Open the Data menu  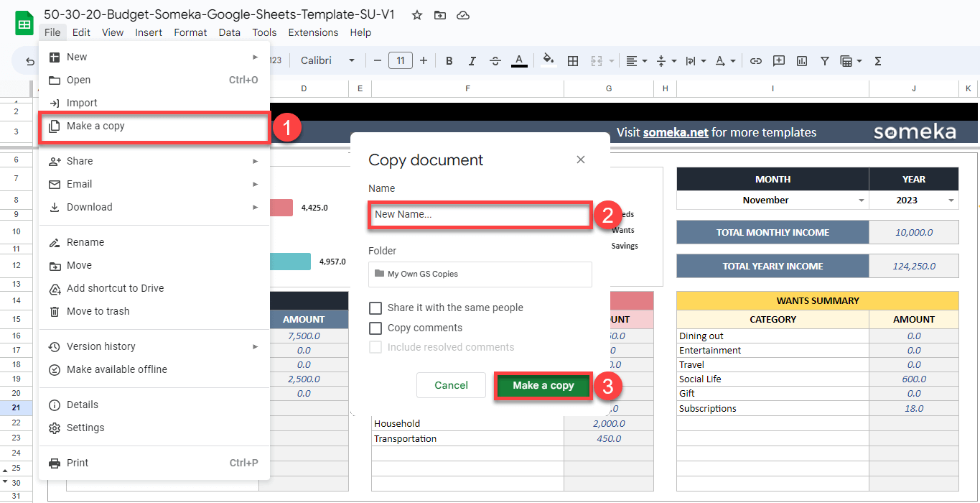pos(230,32)
